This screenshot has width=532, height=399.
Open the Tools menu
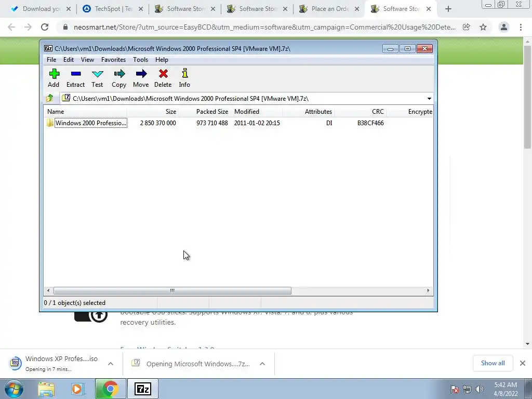(140, 60)
